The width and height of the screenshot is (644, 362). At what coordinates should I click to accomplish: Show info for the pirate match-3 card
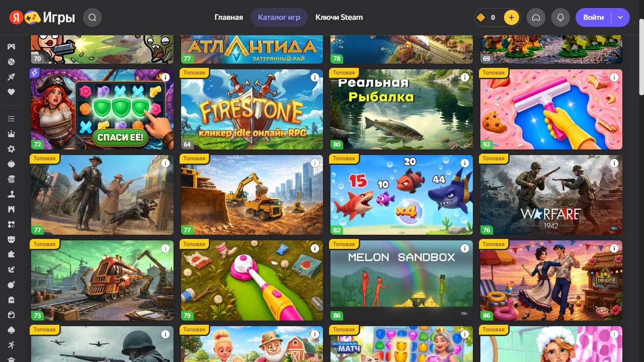(165, 77)
